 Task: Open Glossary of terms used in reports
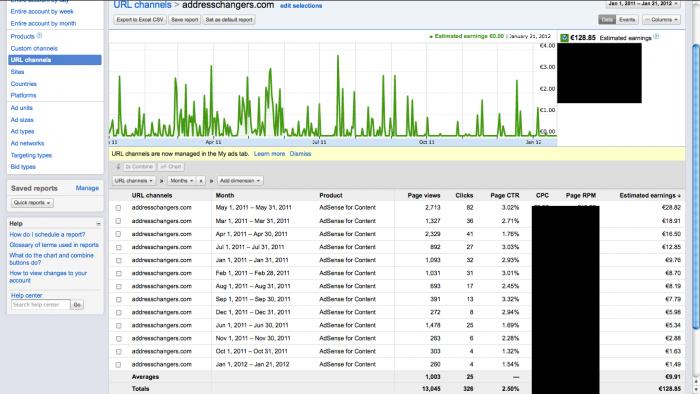tap(54, 245)
